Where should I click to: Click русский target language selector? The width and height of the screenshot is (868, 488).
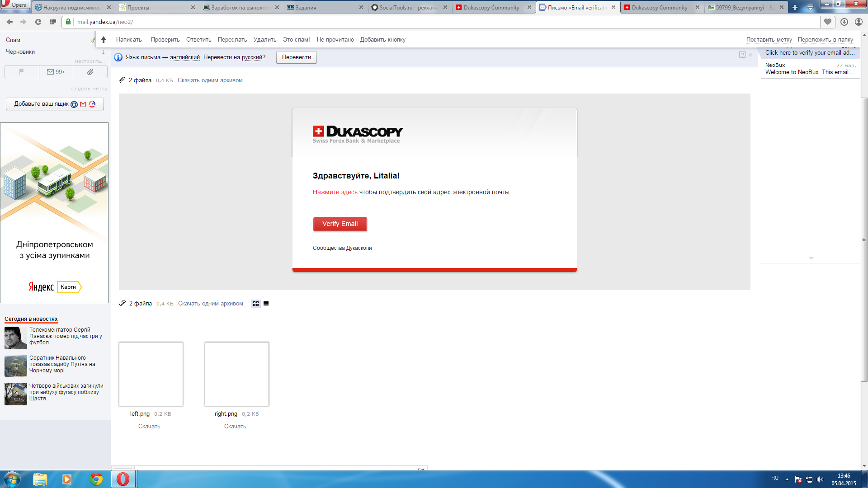coord(252,57)
